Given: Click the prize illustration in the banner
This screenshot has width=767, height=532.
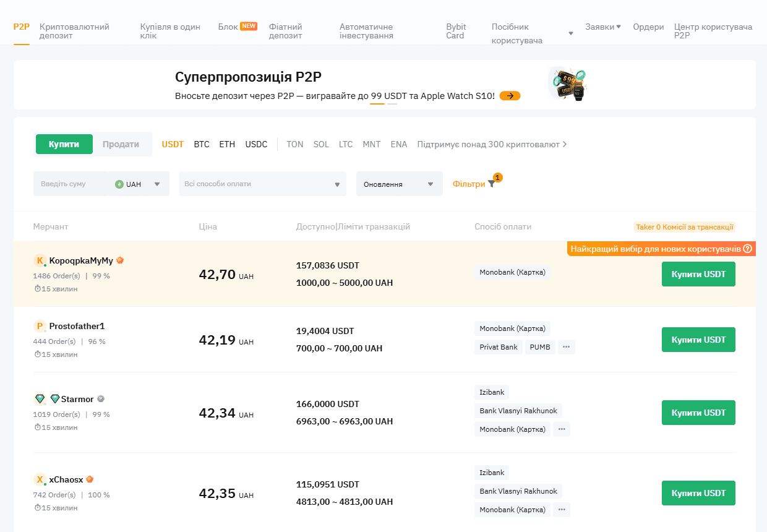Looking at the screenshot, I should [x=567, y=84].
